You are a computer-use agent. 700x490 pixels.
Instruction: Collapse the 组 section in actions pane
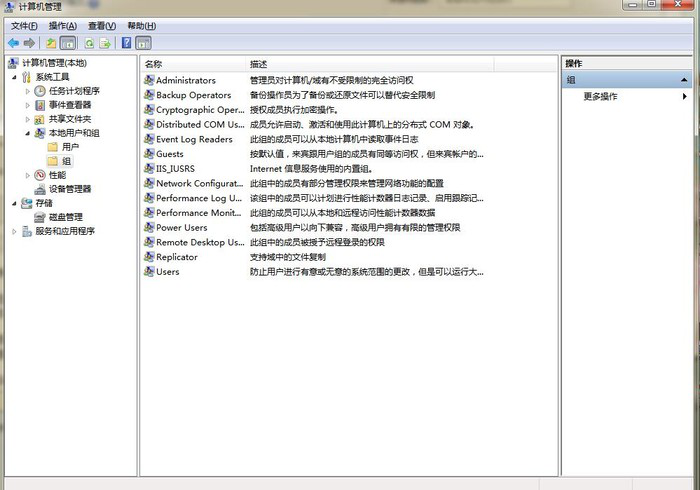tap(685, 80)
